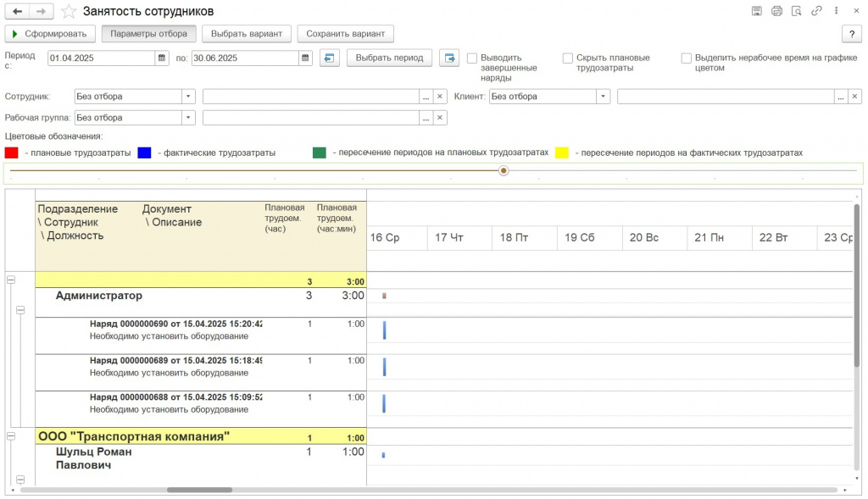Collapse the ООО "Транспортная компания" group
This screenshot has height=499, width=868.
11,436
